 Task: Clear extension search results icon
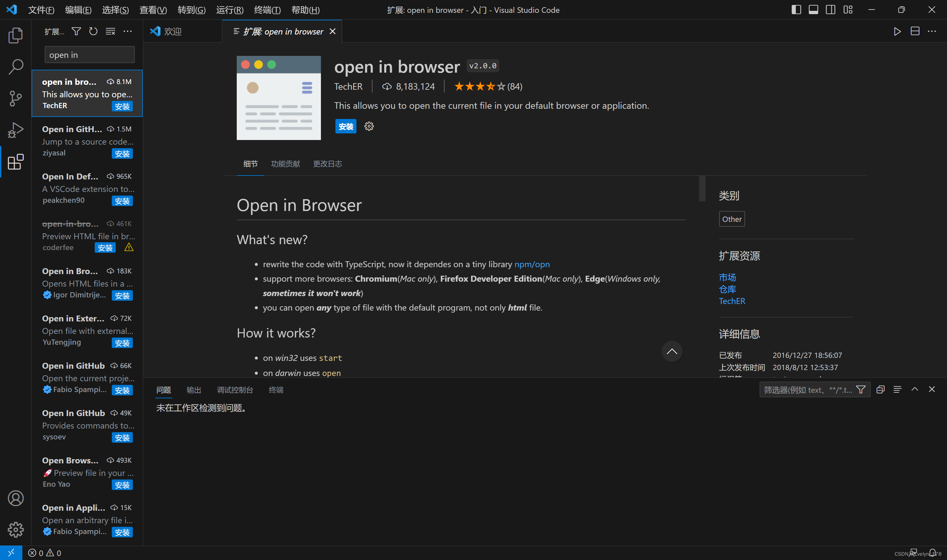point(110,31)
